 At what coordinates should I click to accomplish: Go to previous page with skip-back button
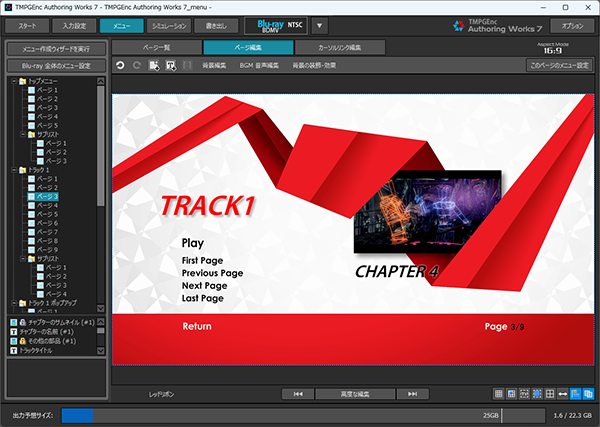pyautogui.click(x=298, y=394)
